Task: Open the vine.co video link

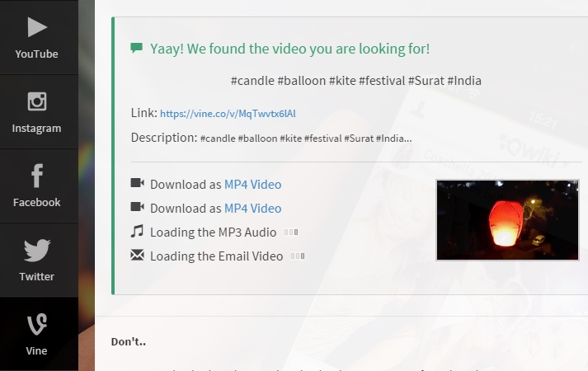Action: point(228,114)
